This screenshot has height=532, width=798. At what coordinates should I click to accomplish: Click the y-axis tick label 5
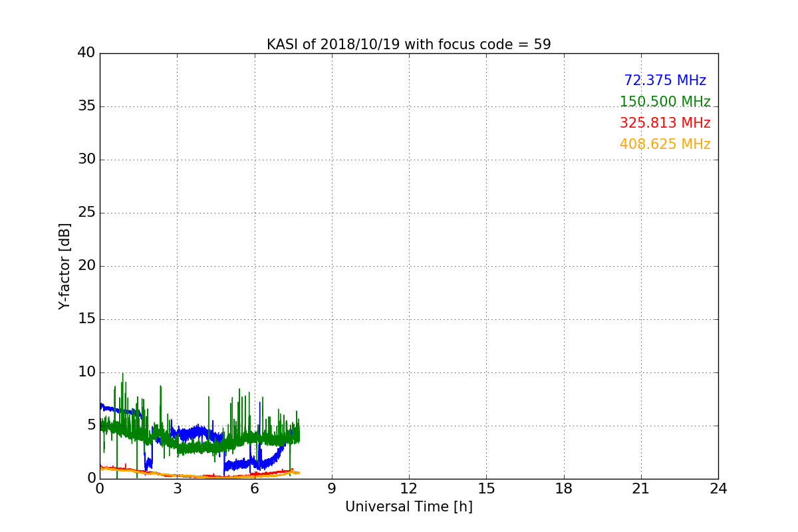pyautogui.click(x=91, y=425)
